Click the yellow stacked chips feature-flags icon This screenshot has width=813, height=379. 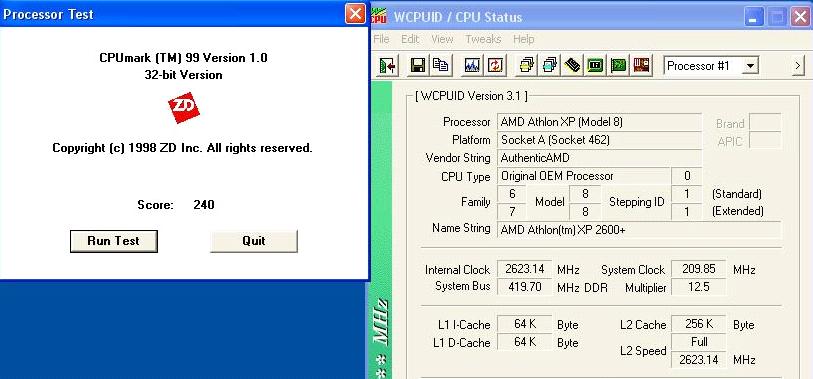point(526,65)
